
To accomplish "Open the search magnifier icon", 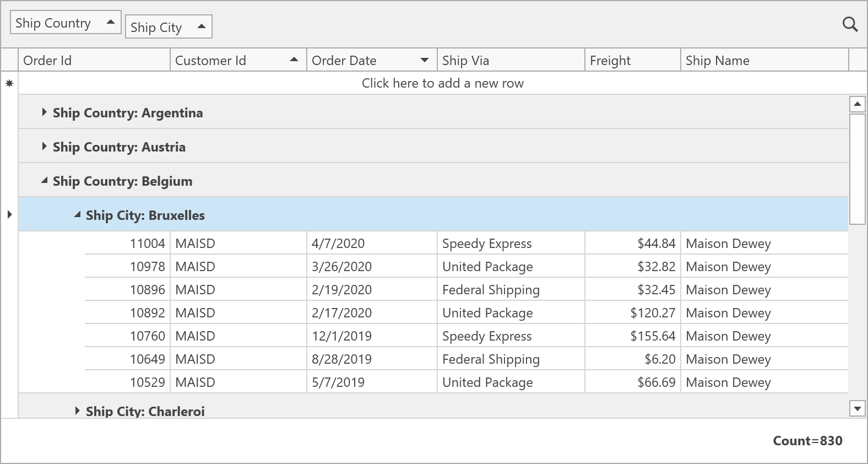I will pyautogui.click(x=850, y=24).
